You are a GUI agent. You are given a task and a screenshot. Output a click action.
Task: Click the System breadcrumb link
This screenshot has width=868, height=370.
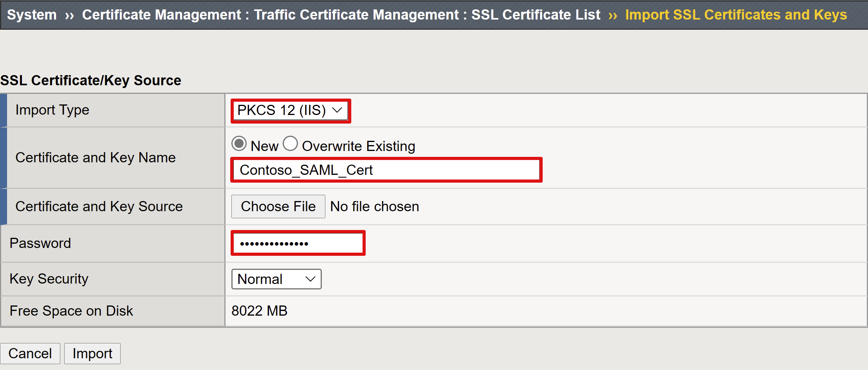[x=32, y=14]
